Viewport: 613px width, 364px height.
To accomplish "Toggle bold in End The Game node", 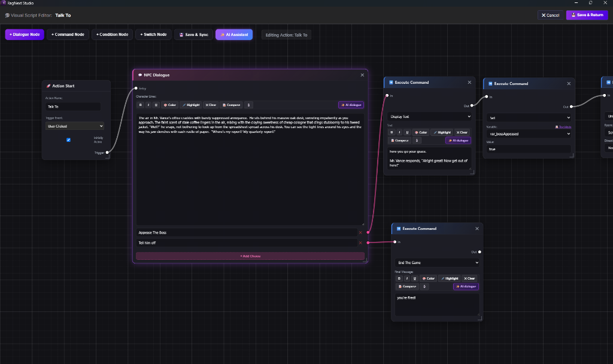I will coord(399,278).
